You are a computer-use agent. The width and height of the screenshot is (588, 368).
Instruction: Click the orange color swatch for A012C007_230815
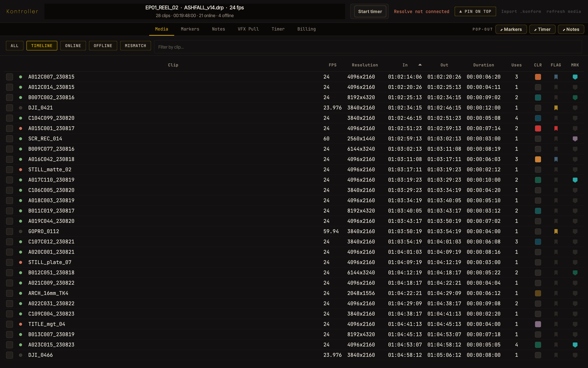[538, 77]
